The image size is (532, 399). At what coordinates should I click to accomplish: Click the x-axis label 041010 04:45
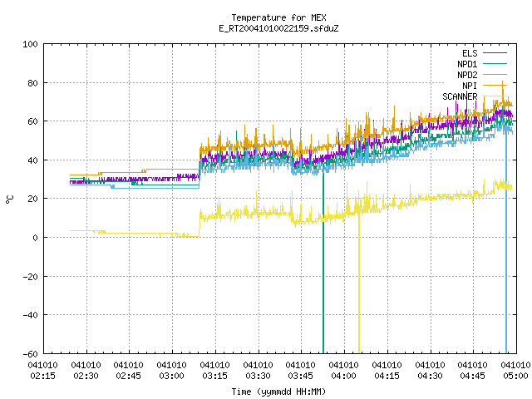(473, 371)
